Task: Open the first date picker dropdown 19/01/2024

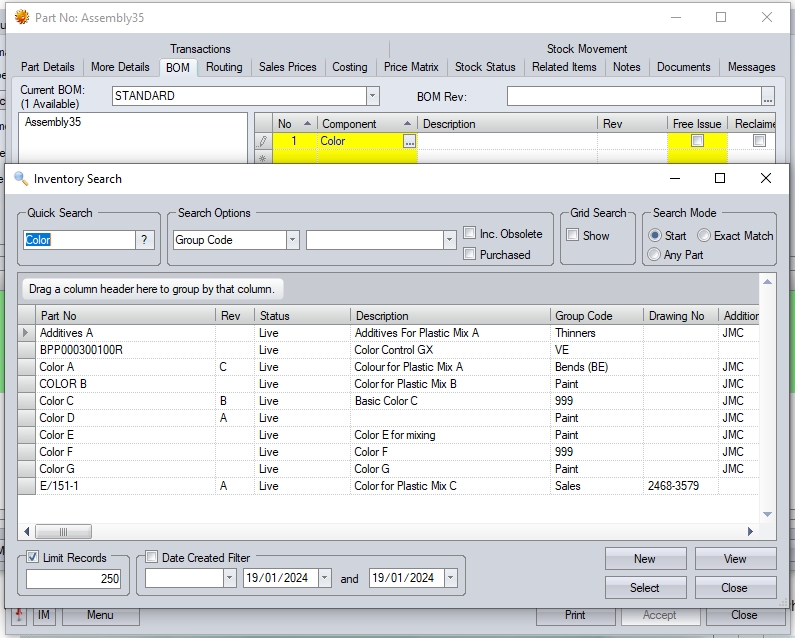Action: (325, 578)
